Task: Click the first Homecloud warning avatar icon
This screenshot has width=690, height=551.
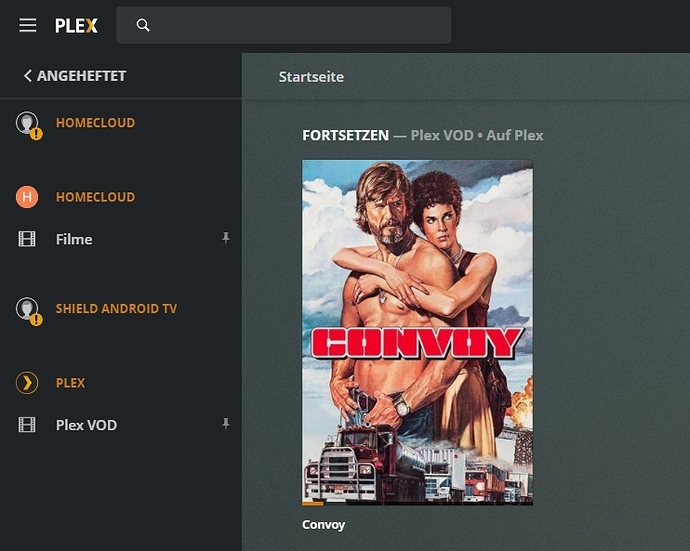Action: tap(29, 125)
